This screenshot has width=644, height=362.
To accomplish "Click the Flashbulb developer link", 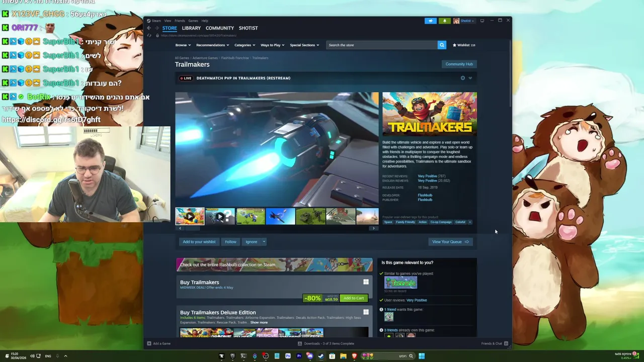I will [x=425, y=195].
